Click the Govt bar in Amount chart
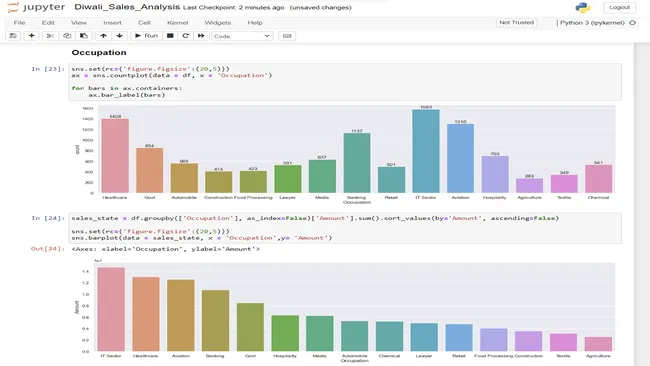 (250, 327)
